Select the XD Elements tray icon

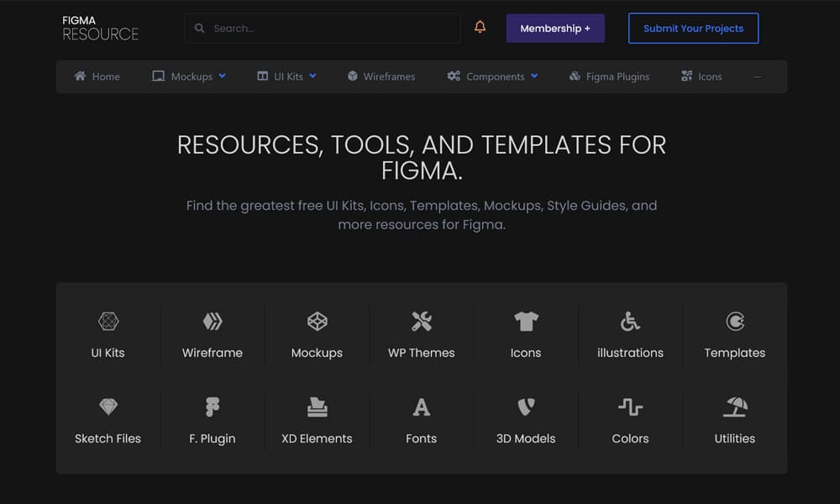(318, 407)
